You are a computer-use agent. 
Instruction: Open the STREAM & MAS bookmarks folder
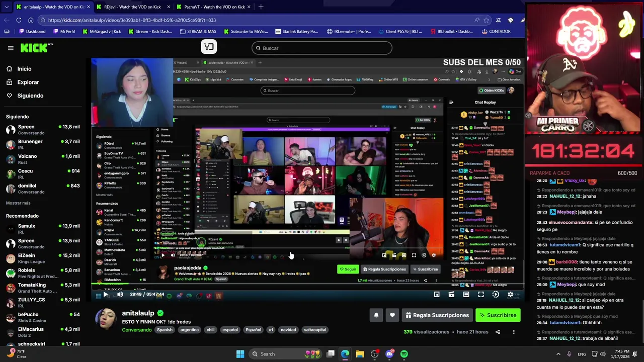point(198,31)
